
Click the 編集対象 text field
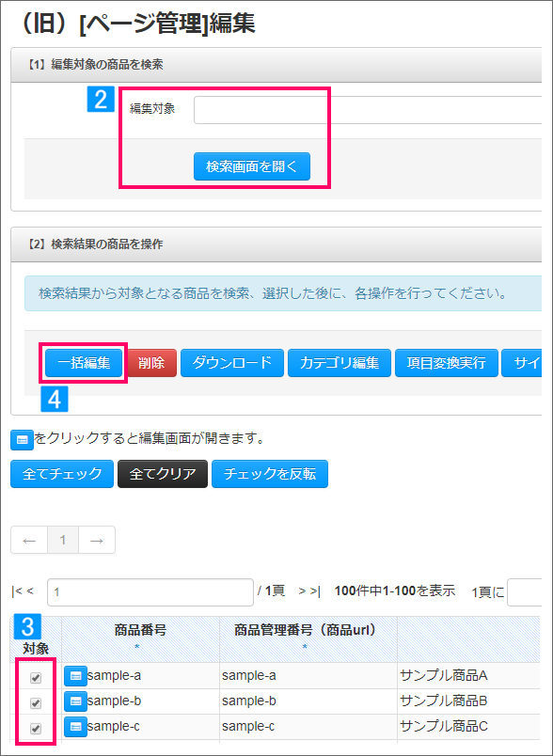[x=368, y=110]
